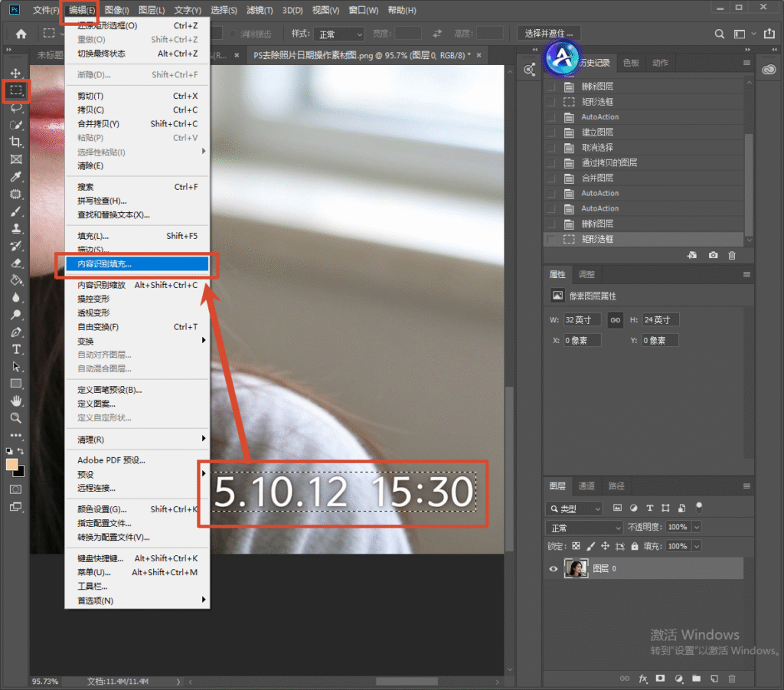
Task: Open the layer blend mode dropdown
Action: point(584,528)
